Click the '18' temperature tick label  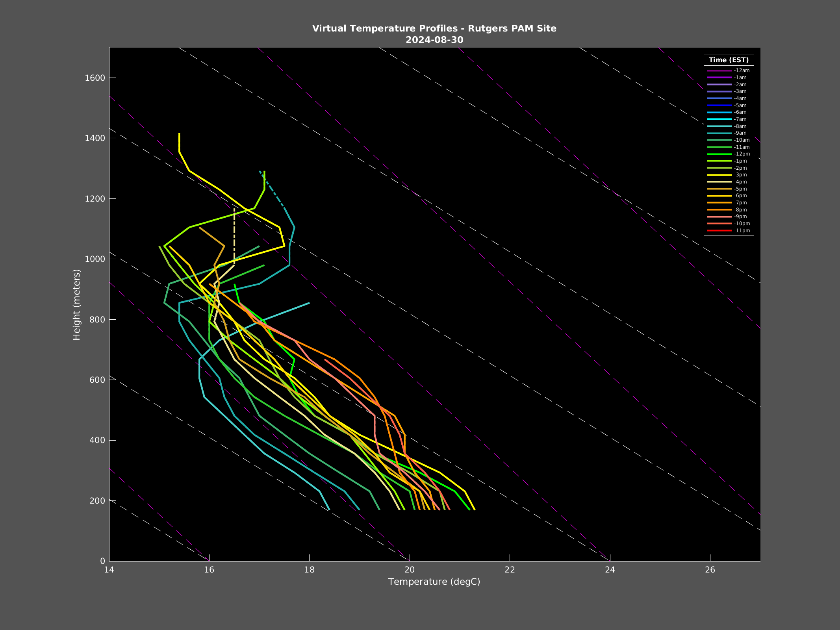point(310,569)
